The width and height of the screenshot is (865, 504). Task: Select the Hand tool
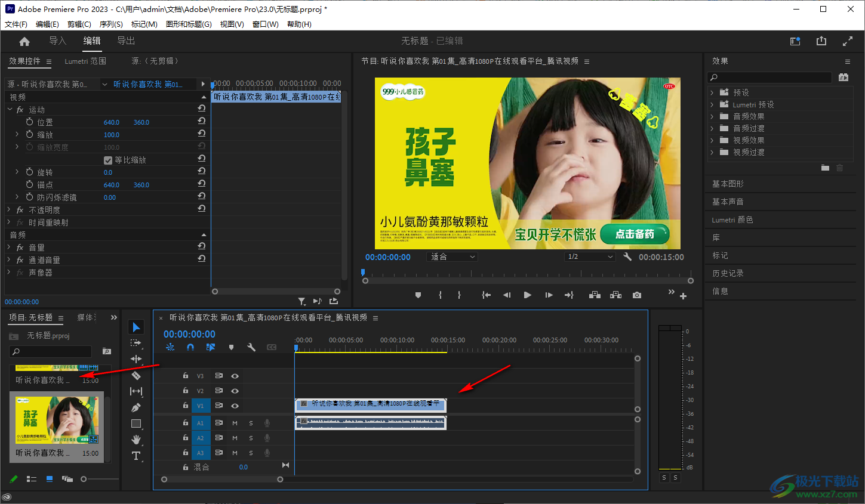coord(136,440)
